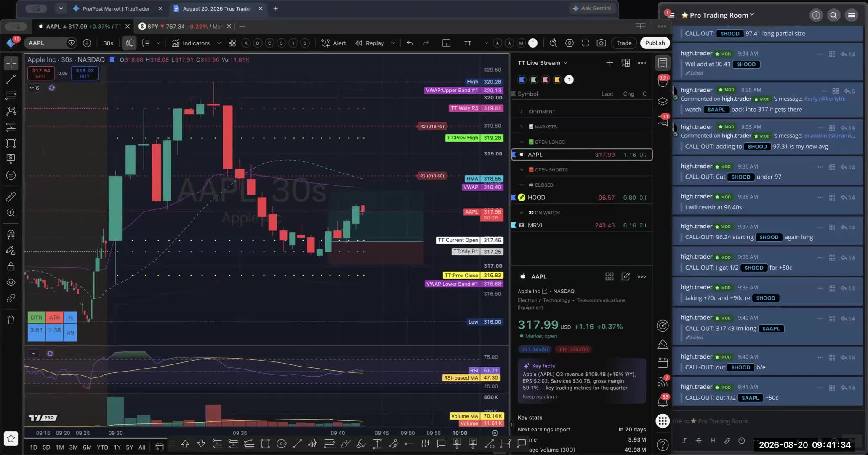Viewport: 868px width, 455px height.
Task: Publish the chart idea
Action: [655, 43]
